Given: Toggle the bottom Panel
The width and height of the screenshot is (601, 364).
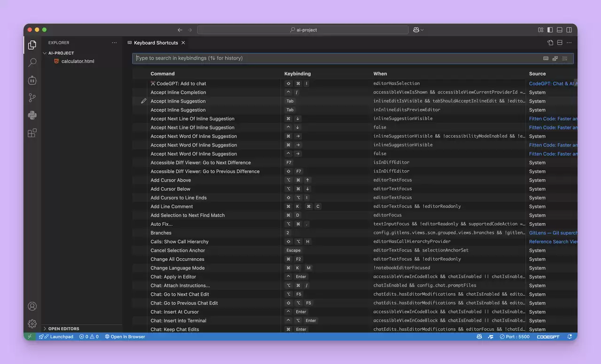Looking at the screenshot, I should coord(559,30).
